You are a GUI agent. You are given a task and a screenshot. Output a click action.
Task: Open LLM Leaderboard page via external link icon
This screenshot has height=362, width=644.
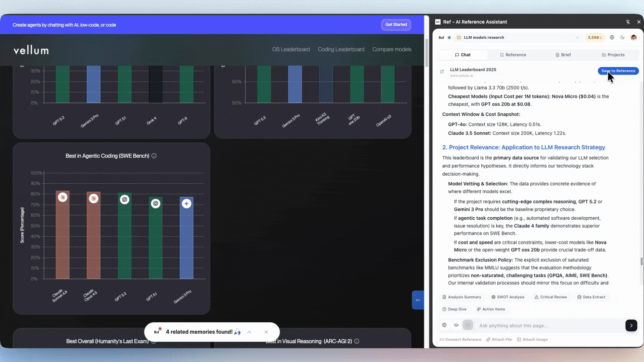tap(442, 71)
